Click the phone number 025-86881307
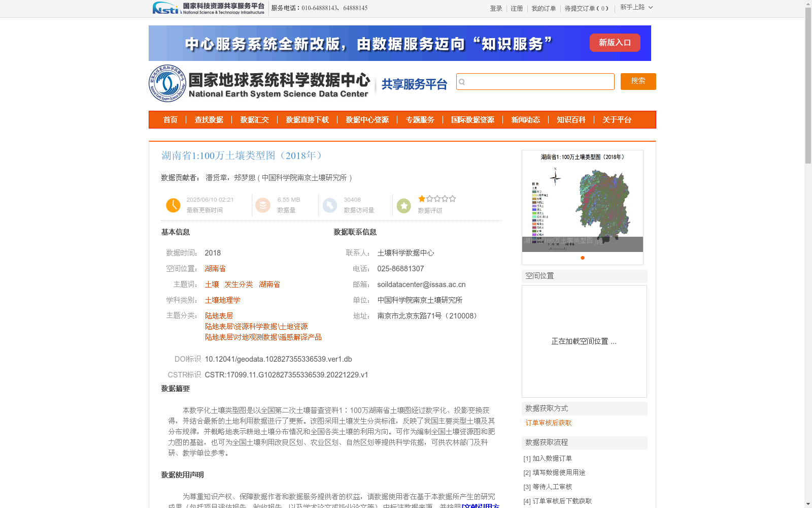 coord(400,269)
